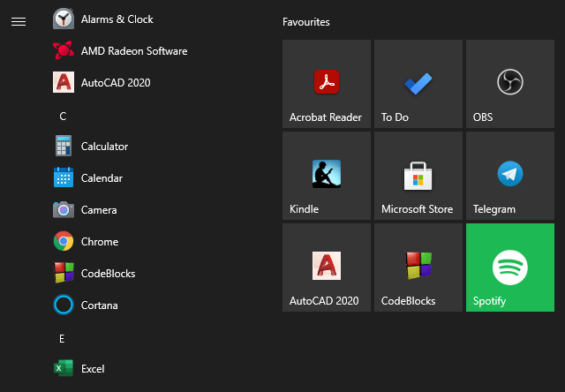Open the Calculator app icon
The height and width of the screenshot is (392, 565).
[x=64, y=146]
